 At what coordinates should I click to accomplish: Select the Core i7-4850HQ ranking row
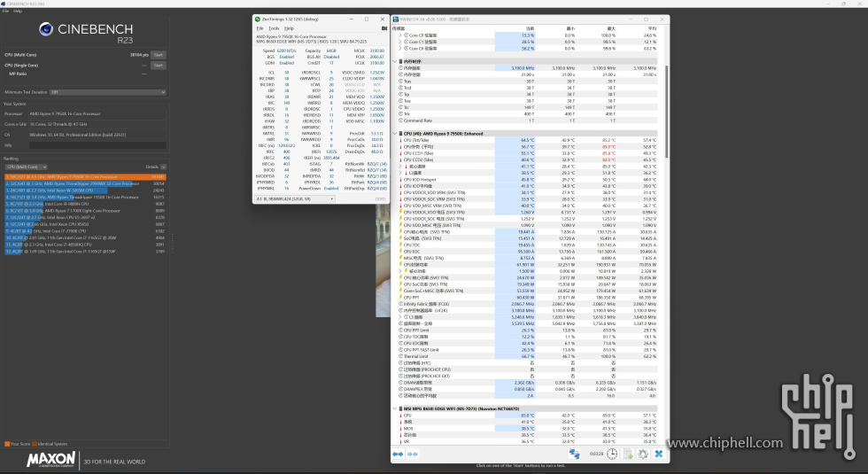[x=85, y=245]
